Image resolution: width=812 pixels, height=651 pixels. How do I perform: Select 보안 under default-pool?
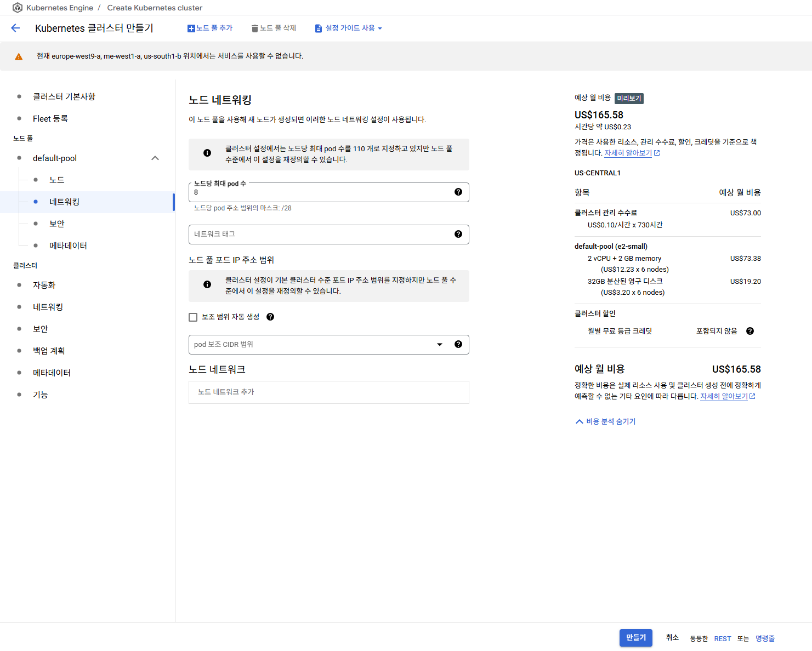(x=57, y=224)
